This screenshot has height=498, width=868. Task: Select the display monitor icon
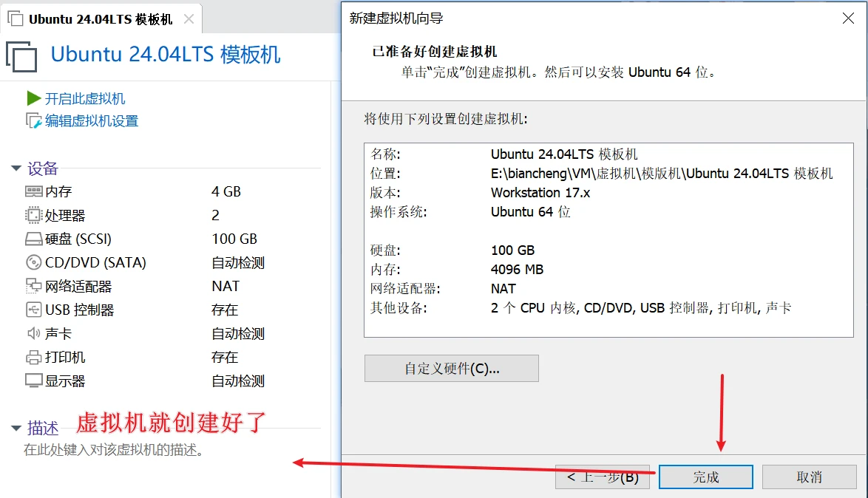pos(33,381)
